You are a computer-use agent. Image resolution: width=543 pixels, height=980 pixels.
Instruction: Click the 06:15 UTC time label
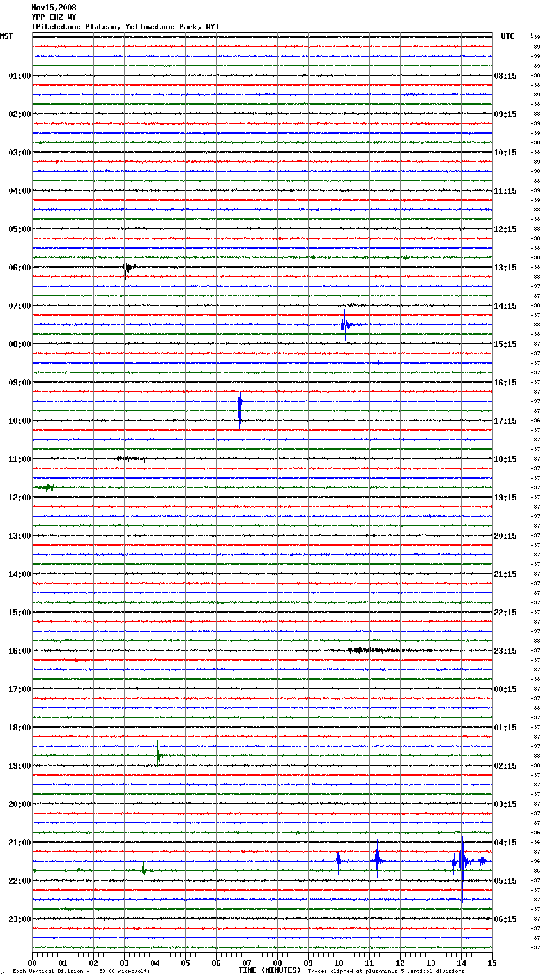point(505,919)
